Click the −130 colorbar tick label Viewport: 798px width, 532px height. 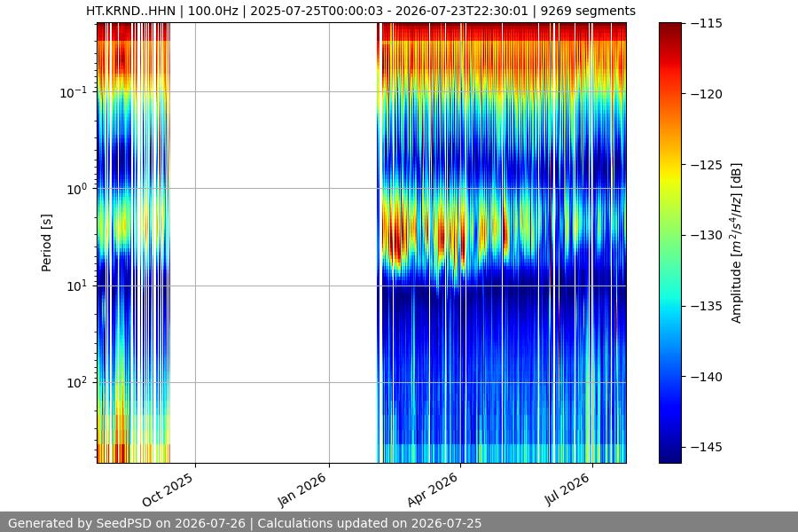tap(707, 235)
